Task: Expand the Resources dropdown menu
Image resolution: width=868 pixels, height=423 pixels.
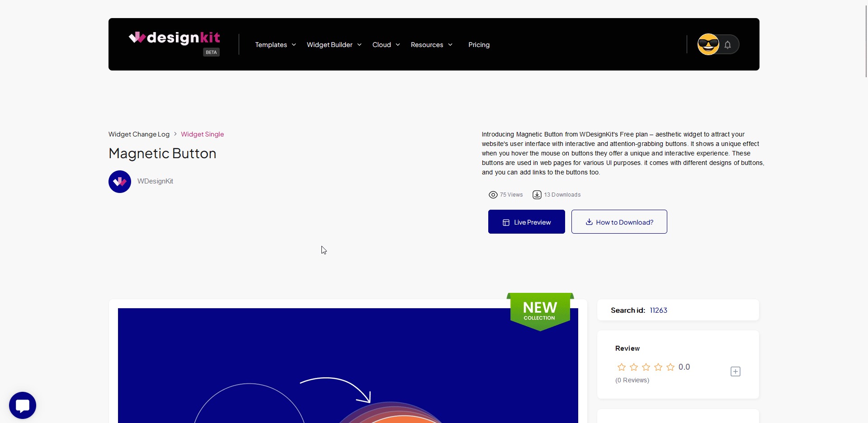Action: pyautogui.click(x=431, y=45)
